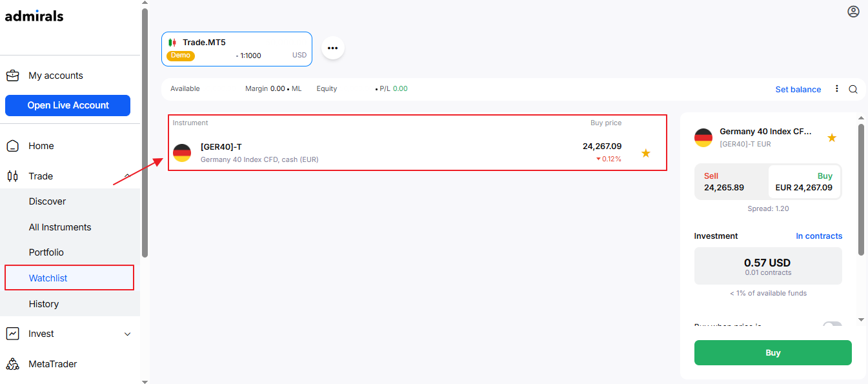Click the Invest chart icon

(x=12, y=334)
